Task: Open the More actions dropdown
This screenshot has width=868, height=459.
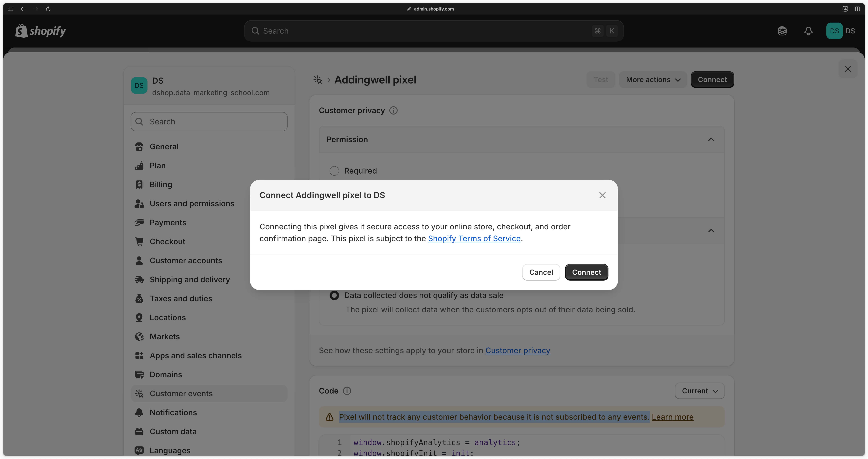Action: pyautogui.click(x=653, y=80)
